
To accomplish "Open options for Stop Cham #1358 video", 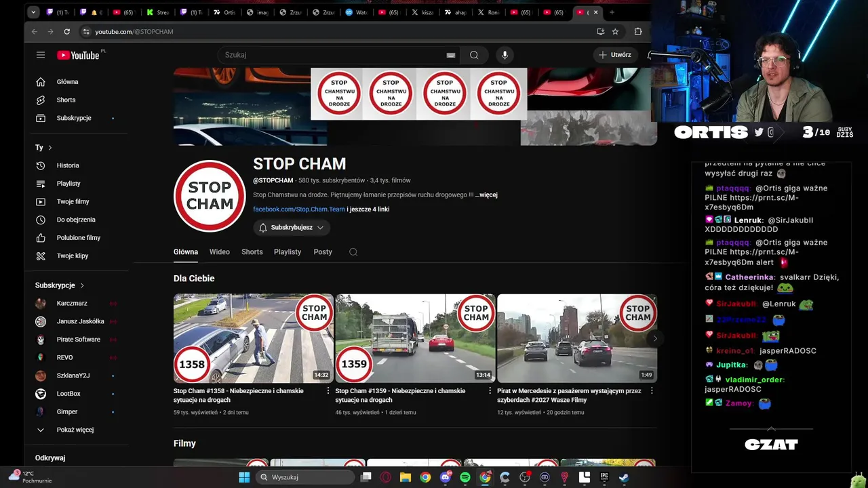I will [x=328, y=391].
